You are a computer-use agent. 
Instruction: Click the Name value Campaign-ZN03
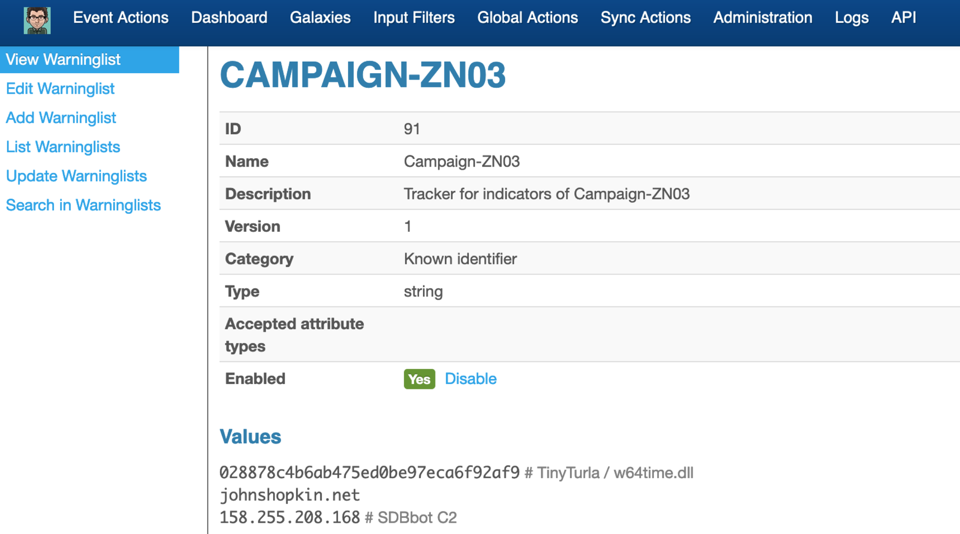click(x=462, y=162)
